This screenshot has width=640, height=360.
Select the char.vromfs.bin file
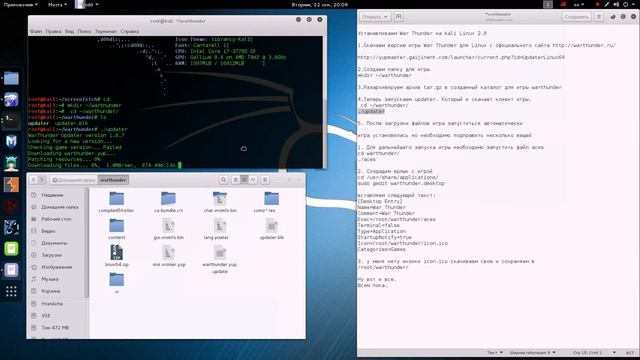(220, 202)
